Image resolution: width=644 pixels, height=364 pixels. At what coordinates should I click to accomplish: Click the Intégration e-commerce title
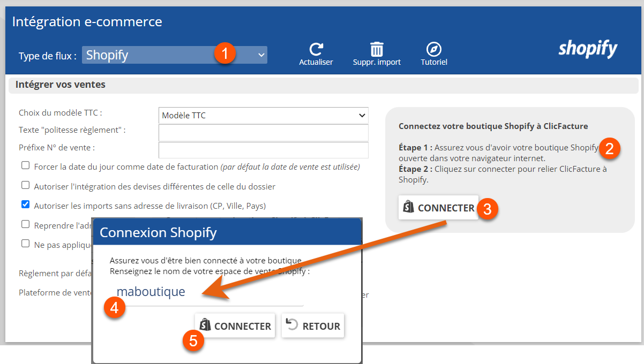tap(87, 22)
